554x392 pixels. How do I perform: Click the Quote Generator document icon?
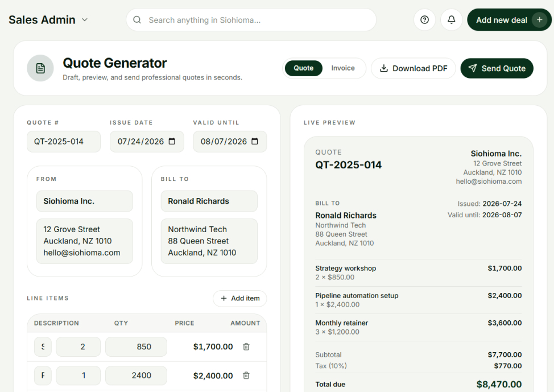point(40,68)
